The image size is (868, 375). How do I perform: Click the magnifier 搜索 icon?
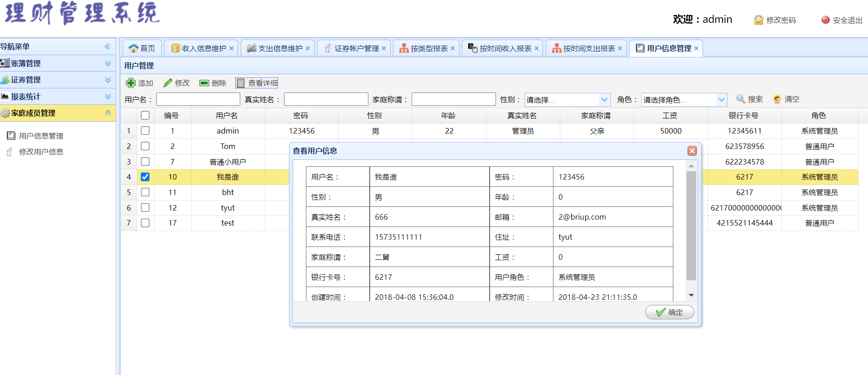pos(741,99)
